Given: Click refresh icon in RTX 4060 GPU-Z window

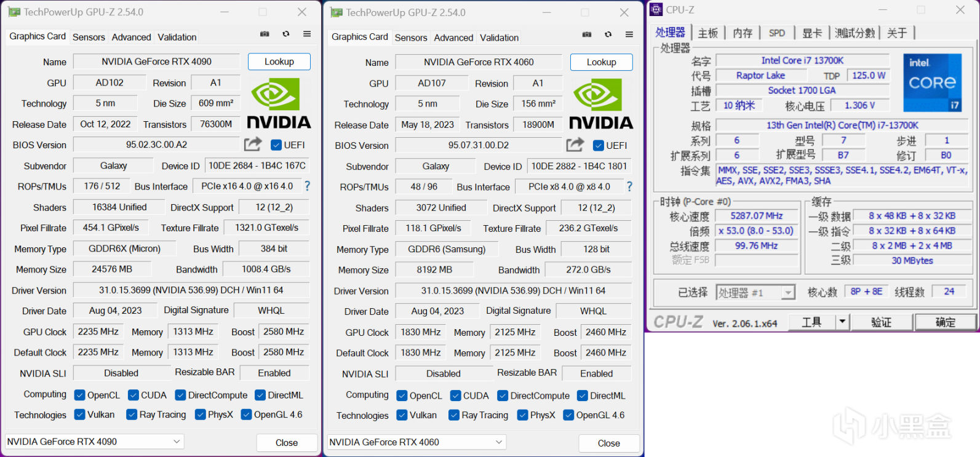Looking at the screenshot, I should (x=608, y=34).
